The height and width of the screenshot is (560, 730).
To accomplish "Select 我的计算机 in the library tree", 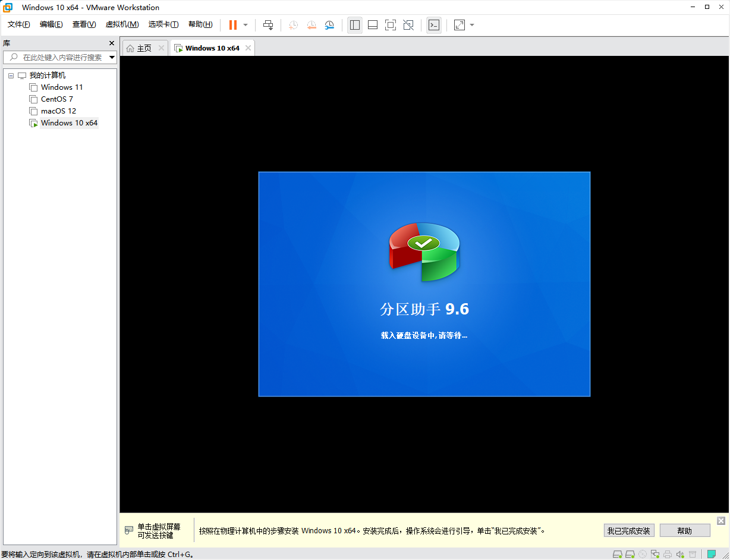I will coord(48,75).
